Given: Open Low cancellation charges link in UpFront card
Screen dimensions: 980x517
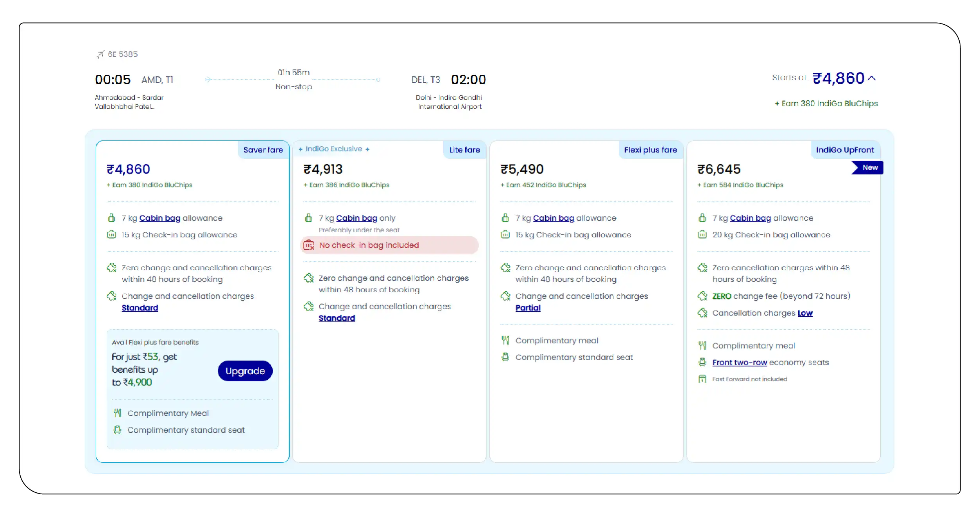Looking at the screenshot, I should 805,313.
